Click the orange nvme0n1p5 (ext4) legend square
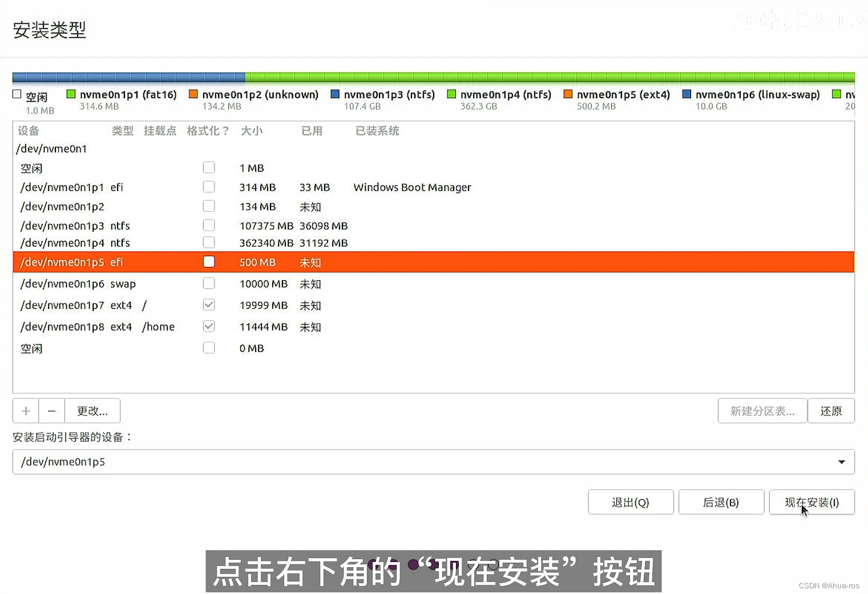The width and height of the screenshot is (868, 594). point(568,94)
